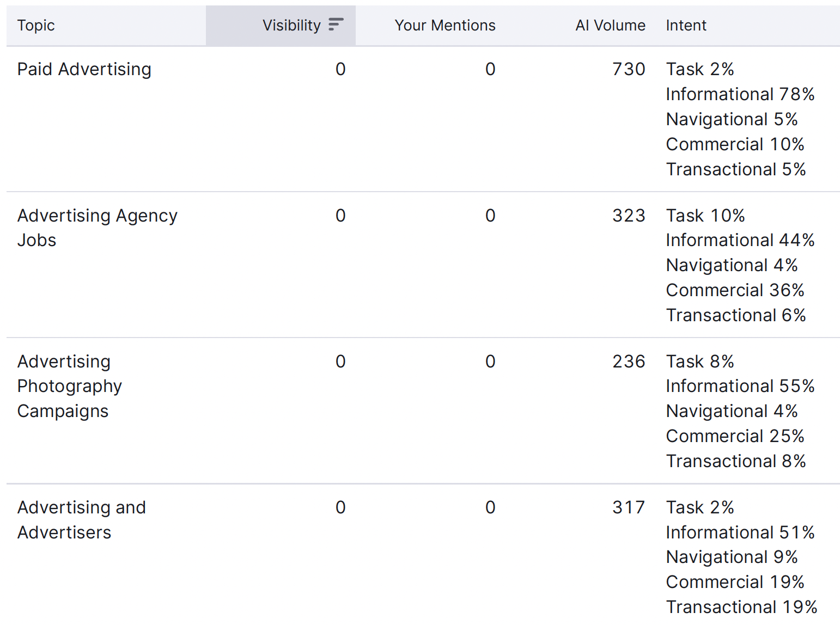Sort the table by Topic column header

pos(36,26)
